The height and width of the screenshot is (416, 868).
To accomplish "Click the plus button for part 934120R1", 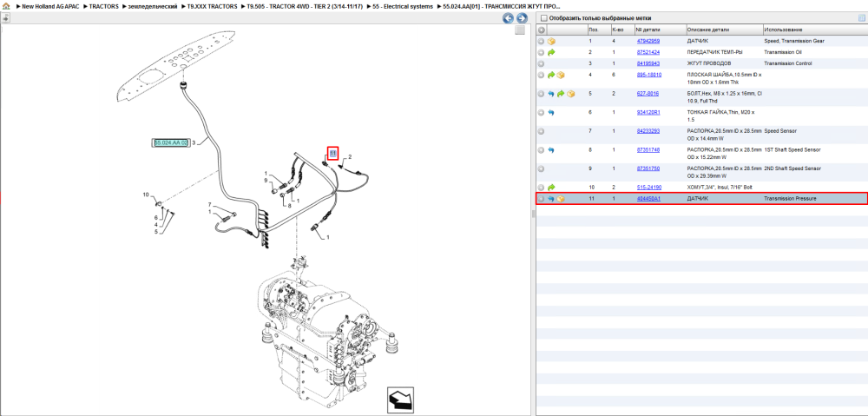I will (542, 112).
